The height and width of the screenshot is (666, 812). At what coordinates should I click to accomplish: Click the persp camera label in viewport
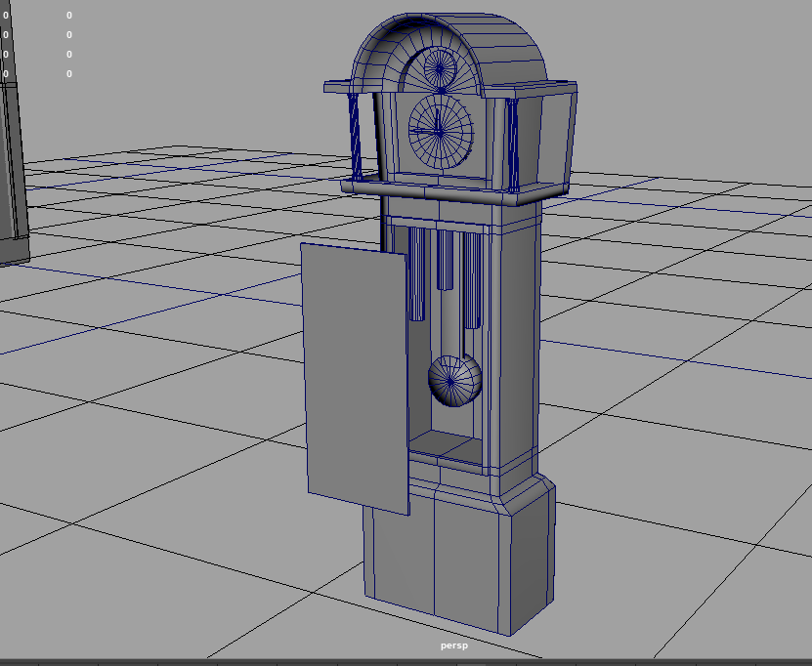pos(453,645)
